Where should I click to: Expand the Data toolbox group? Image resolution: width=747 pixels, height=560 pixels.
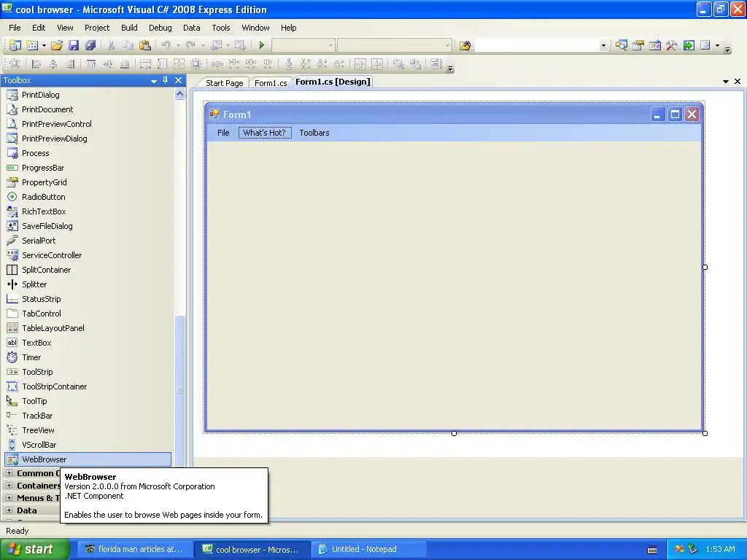(9, 510)
